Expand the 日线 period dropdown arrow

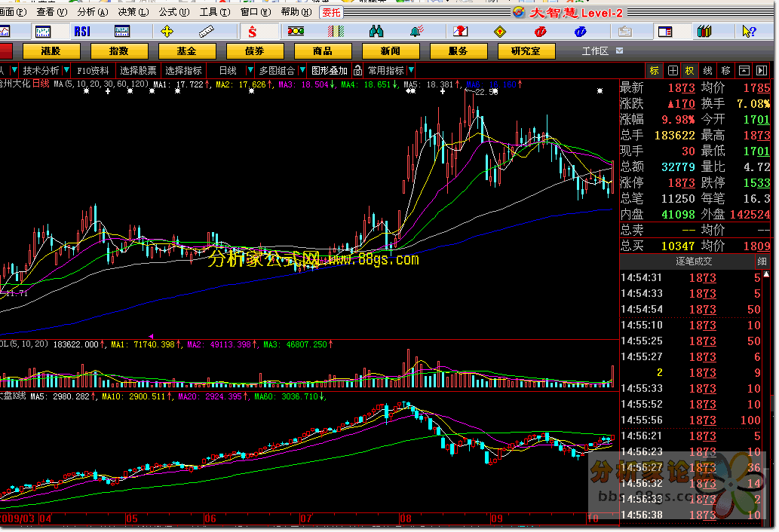250,71
